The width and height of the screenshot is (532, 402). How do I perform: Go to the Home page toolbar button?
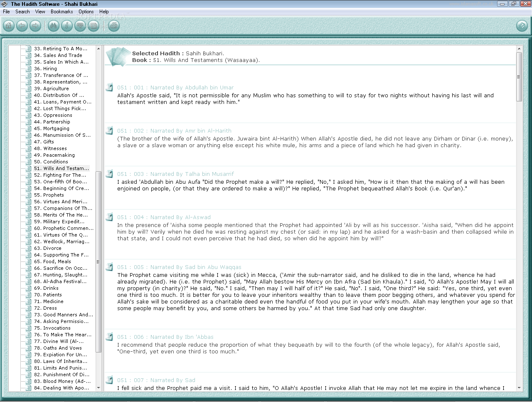click(9, 26)
